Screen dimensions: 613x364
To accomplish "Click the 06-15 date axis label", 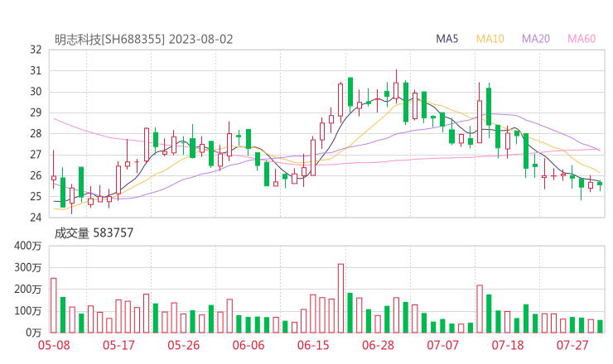I will 313,345.
